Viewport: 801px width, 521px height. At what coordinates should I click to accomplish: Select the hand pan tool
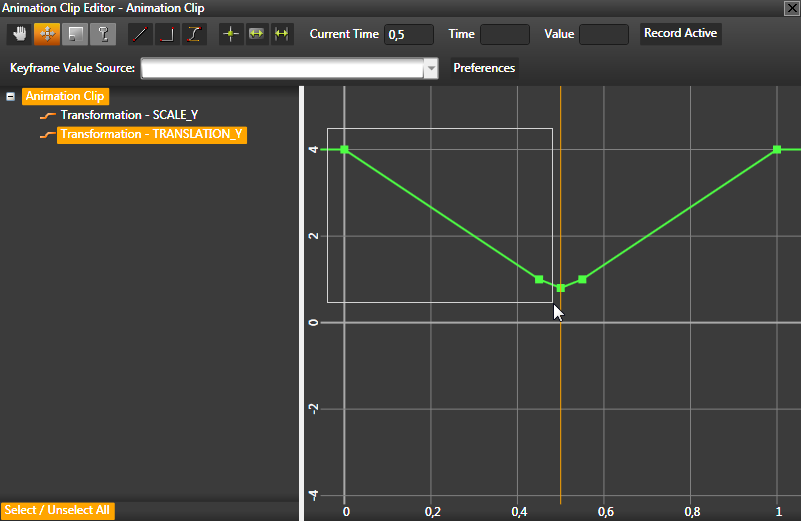point(20,34)
